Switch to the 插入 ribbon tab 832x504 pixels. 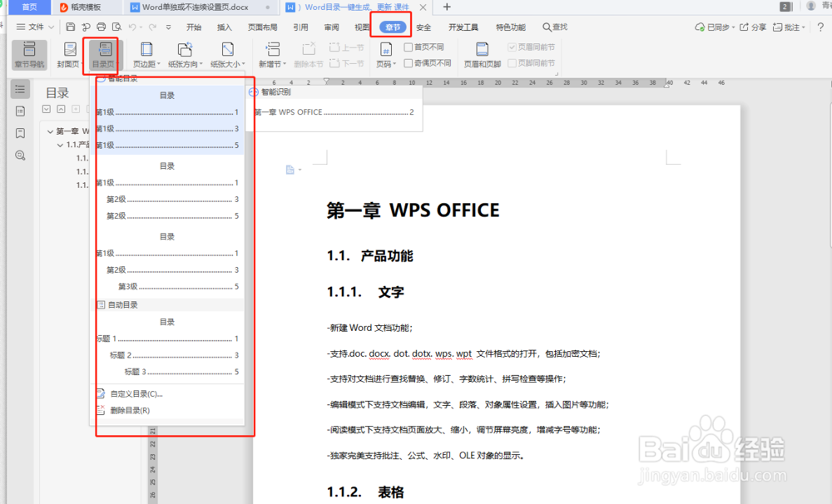pos(225,27)
